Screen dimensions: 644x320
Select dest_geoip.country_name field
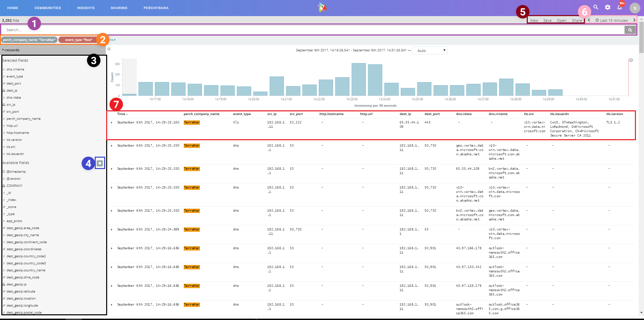[26, 270]
